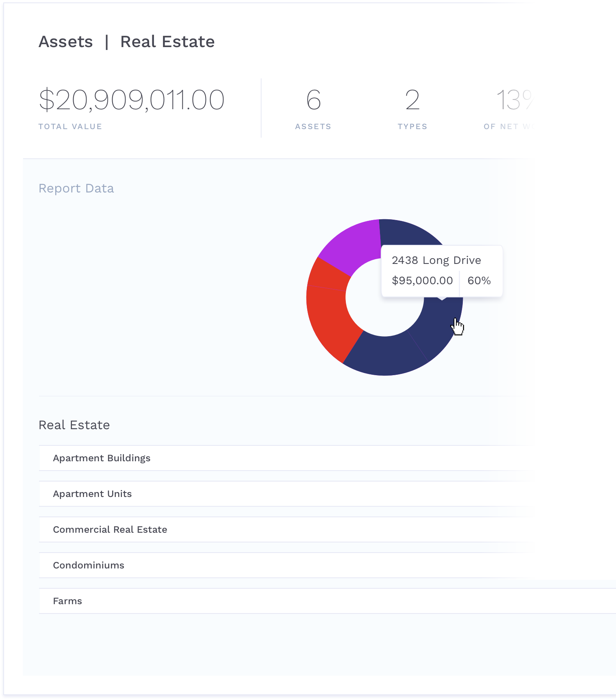Click the Report Data heading
616x700 pixels.
76,188
